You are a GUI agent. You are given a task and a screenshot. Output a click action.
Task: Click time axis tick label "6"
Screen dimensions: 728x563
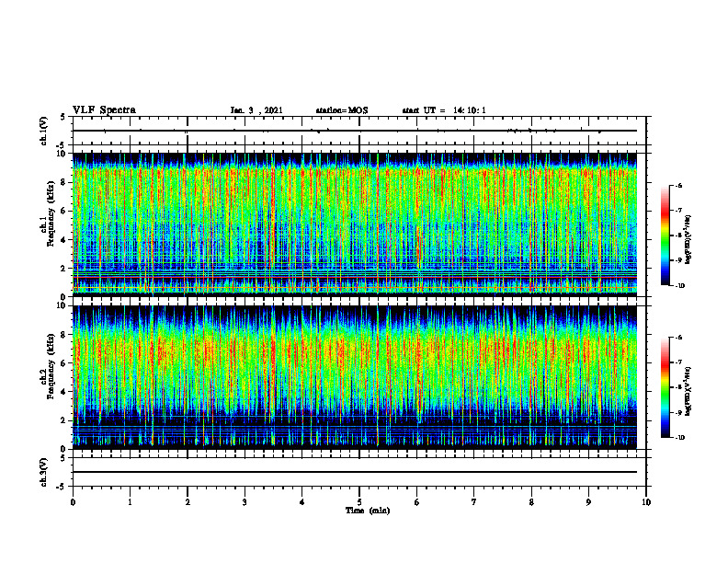pos(416,502)
